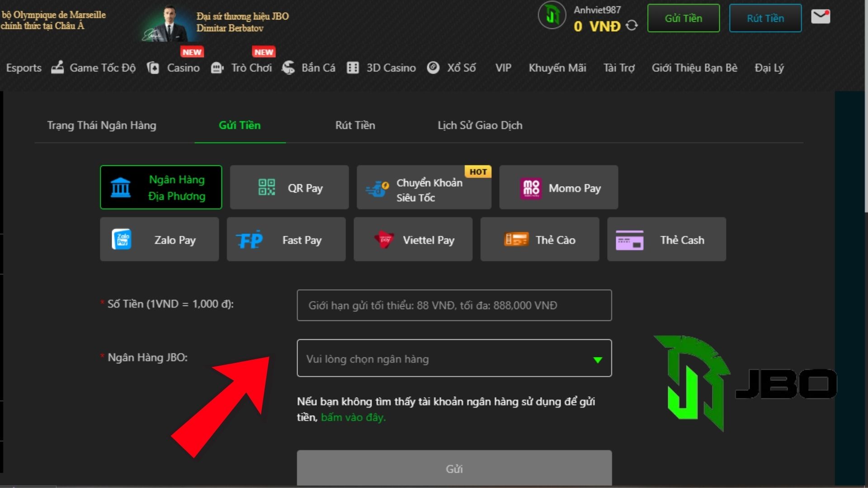868x488 pixels.
Task: Click the 3D Casino dice icon
Action: click(353, 68)
